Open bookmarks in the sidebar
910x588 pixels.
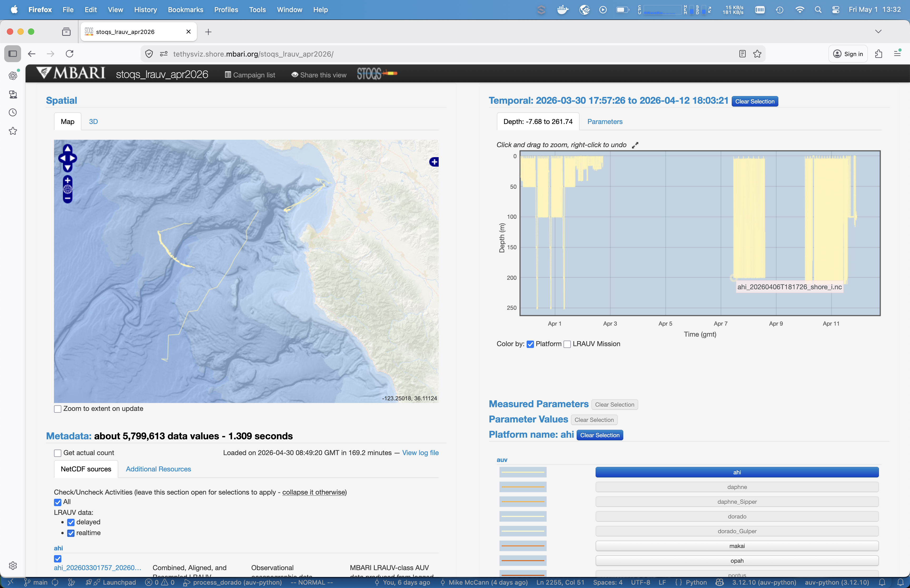coord(13,131)
